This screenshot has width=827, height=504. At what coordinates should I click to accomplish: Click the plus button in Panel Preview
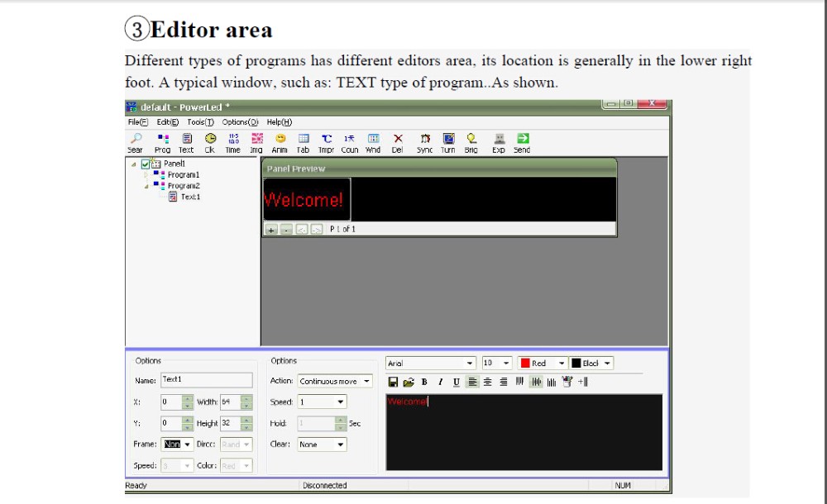pos(270,230)
